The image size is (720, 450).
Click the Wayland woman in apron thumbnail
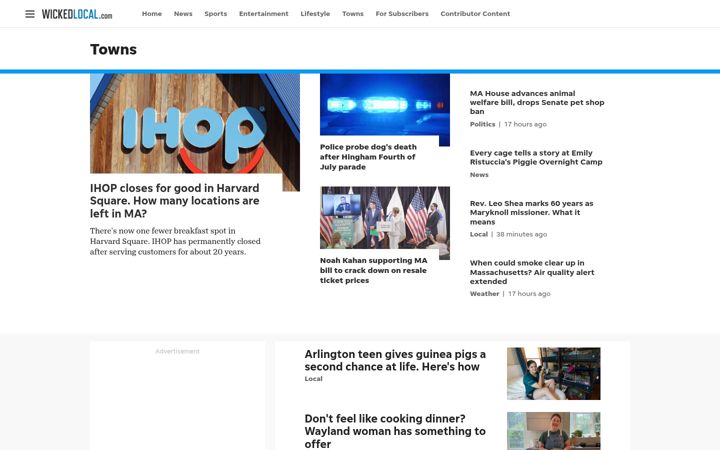[x=553, y=431]
